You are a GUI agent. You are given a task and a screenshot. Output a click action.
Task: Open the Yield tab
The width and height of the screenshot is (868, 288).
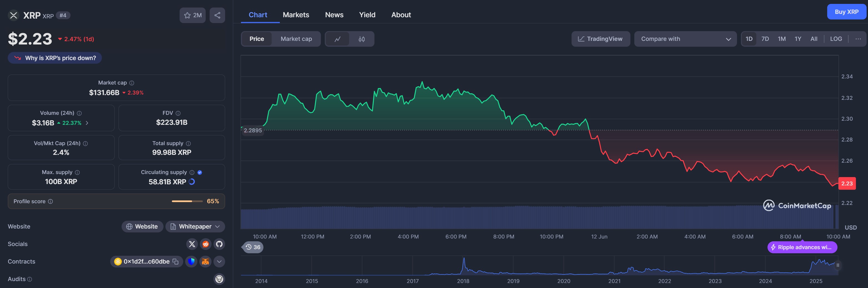click(367, 15)
